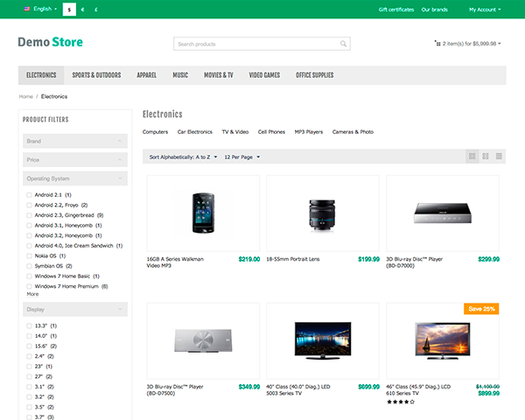The width and height of the screenshot is (525, 420).
Task: Open the 46" LCD 610 Series TV thumbnail
Action: tap(443, 340)
